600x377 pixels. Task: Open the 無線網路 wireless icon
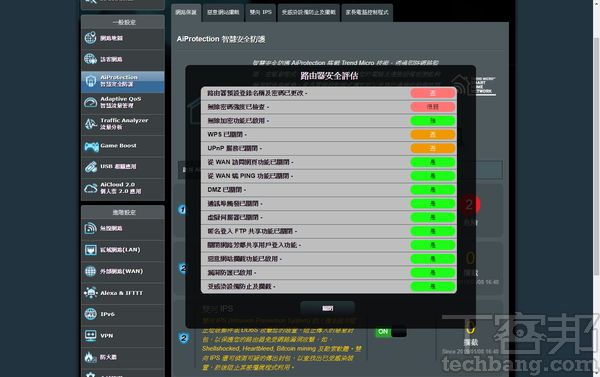(x=91, y=228)
